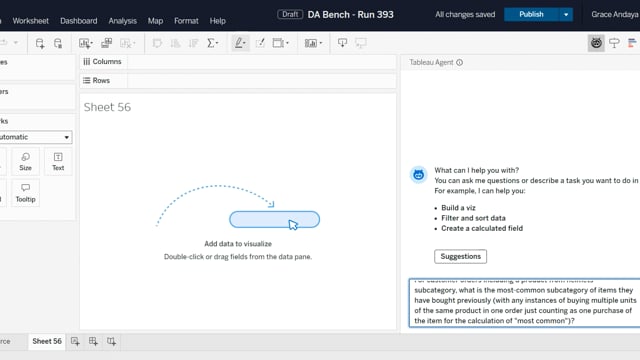Click the All changes saved status text
Screen dimensions: 640x360
(465, 15)
